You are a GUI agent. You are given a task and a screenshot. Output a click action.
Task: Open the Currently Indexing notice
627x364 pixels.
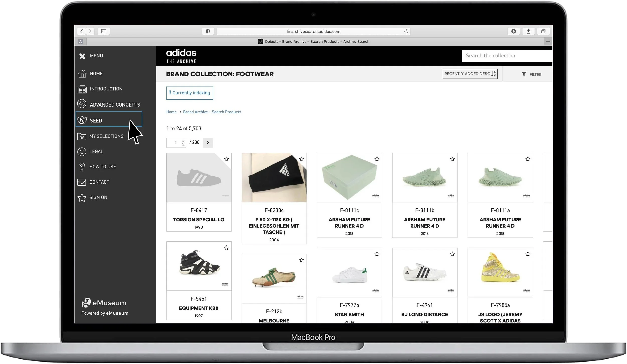pos(190,93)
